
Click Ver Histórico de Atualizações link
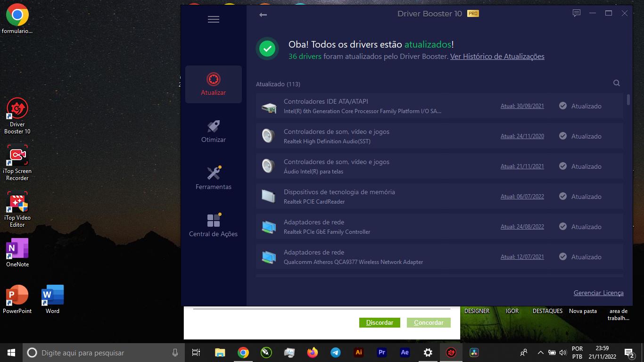pos(497,57)
